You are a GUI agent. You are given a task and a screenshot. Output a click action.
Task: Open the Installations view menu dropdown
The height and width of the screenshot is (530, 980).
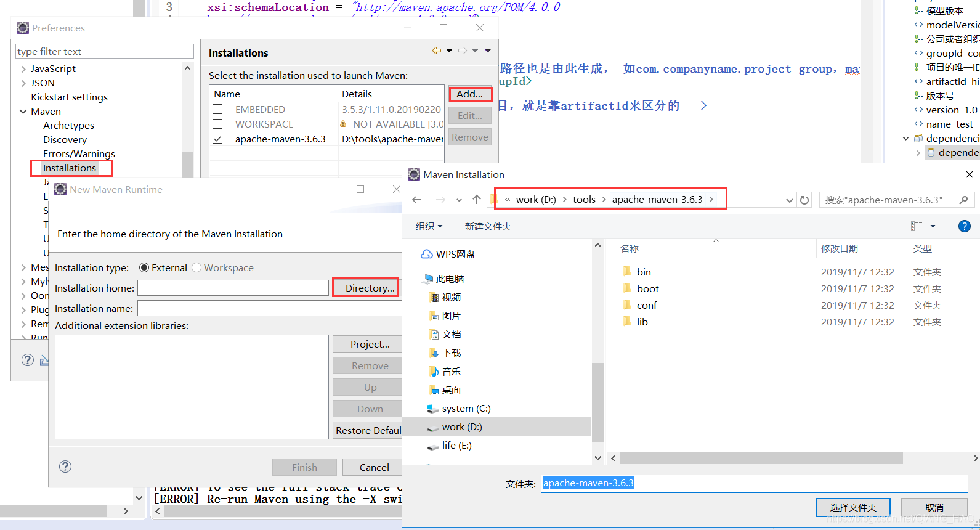coord(488,51)
